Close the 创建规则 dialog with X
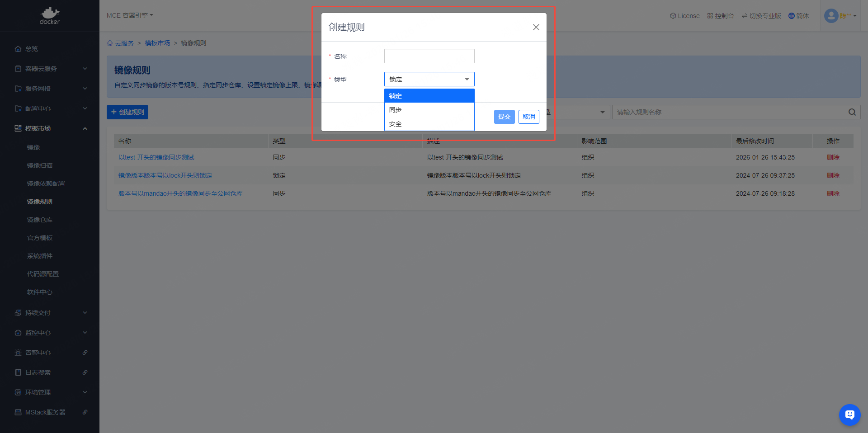Screen dimensions: 868x433 [536, 27]
